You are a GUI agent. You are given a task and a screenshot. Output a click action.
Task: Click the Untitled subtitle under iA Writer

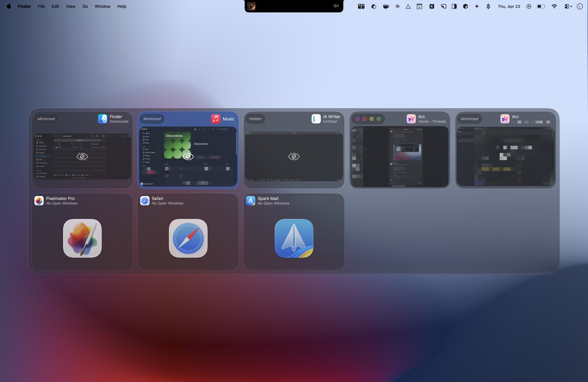pyautogui.click(x=330, y=122)
